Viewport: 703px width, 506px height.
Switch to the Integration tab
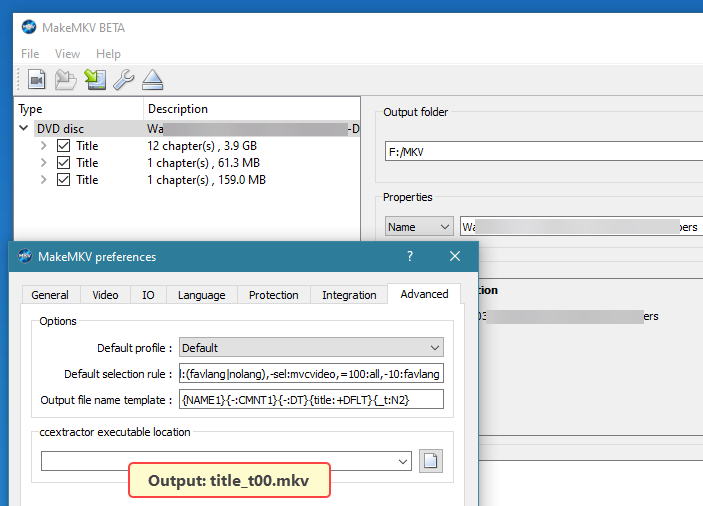pos(349,295)
